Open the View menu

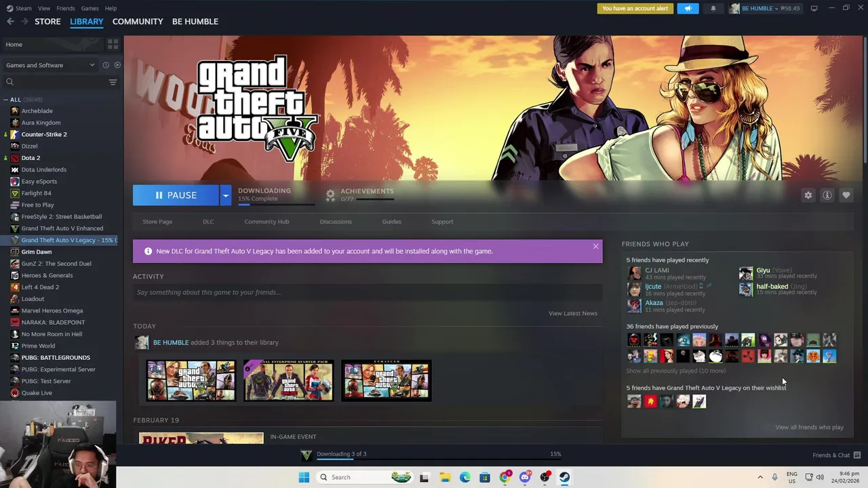(44, 8)
